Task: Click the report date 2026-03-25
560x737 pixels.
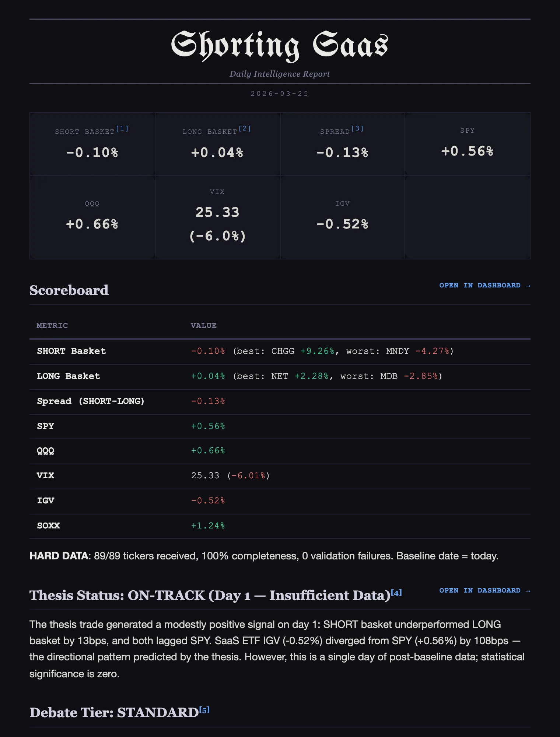Action: click(x=280, y=94)
